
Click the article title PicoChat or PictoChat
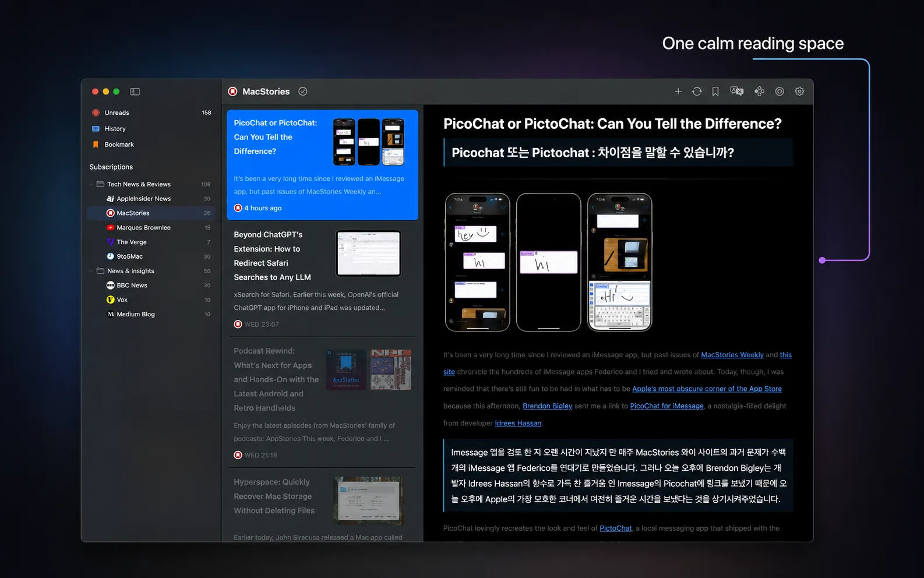[612, 124]
